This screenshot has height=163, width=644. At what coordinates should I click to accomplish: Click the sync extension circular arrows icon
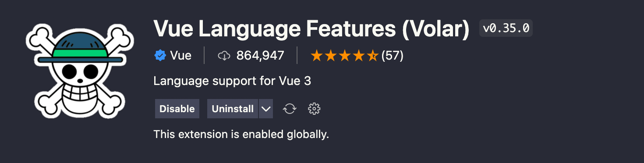290,109
